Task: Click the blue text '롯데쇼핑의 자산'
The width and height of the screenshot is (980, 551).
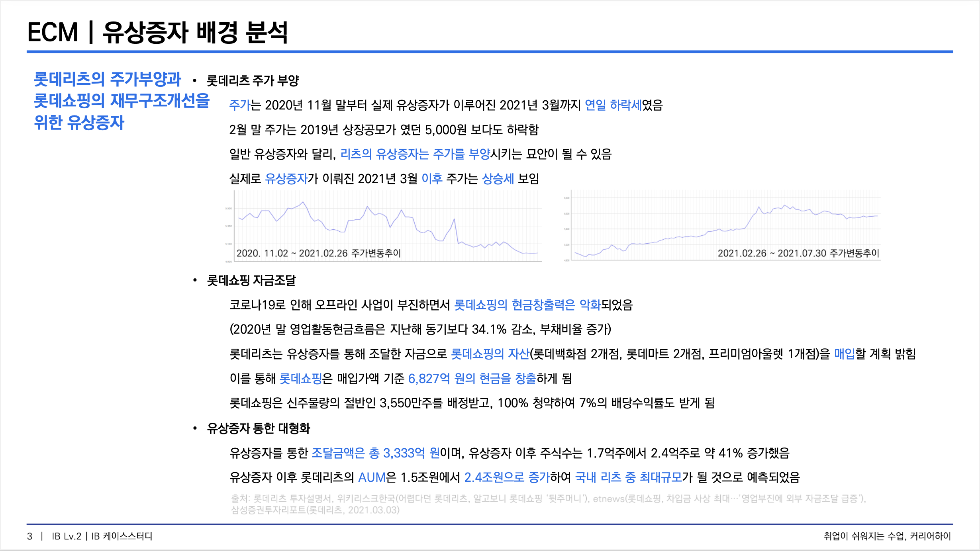Action: pos(490,354)
